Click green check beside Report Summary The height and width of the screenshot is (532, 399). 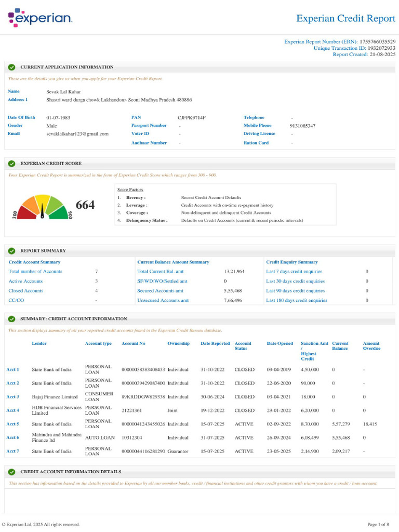tap(11, 251)
